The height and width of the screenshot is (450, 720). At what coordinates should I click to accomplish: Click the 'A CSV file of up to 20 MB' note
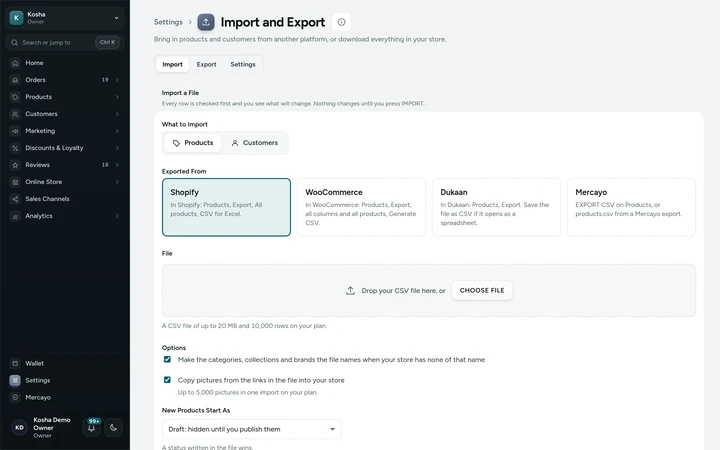244,326
